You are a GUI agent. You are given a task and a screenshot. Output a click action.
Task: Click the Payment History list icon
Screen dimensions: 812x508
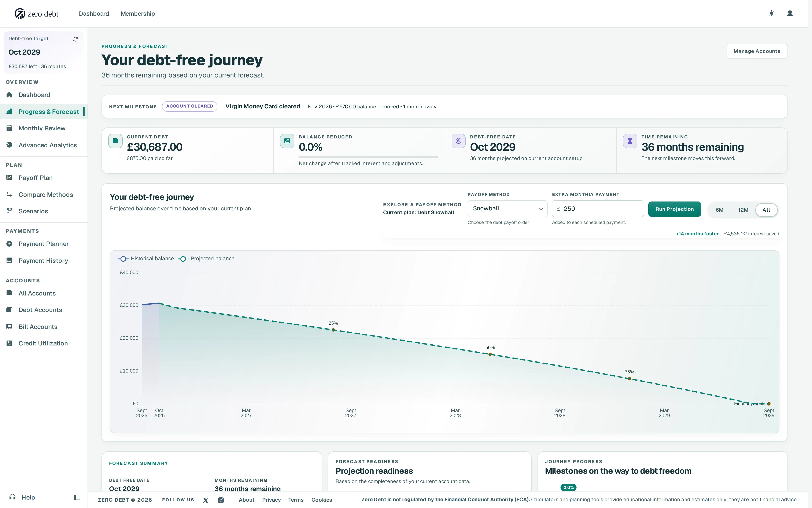(x=9, y=260)
